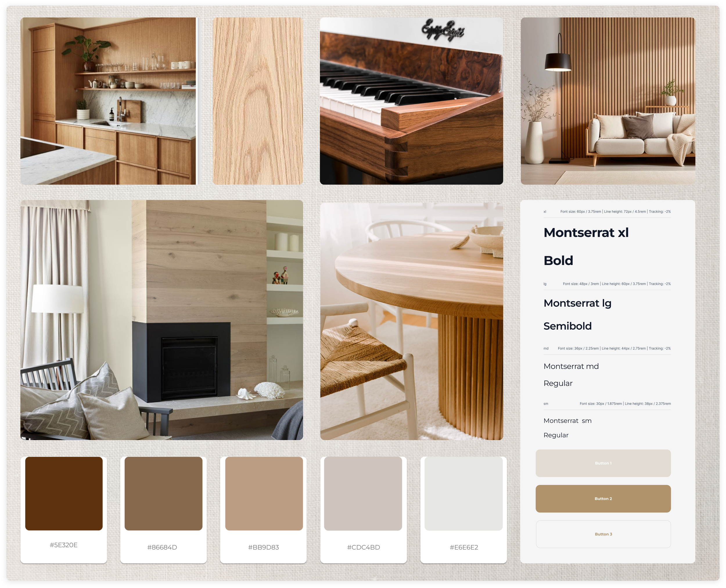This screenshot has width=726, height=588.
Task: Click the #5E320E hex code label
Action: coord(64,545)
